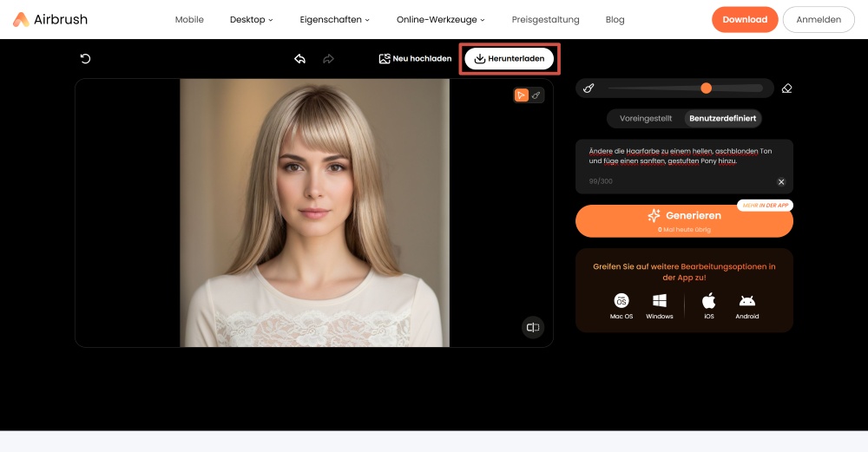
Task: Open the Preisgestaltung page
Action: click(545, 19)
